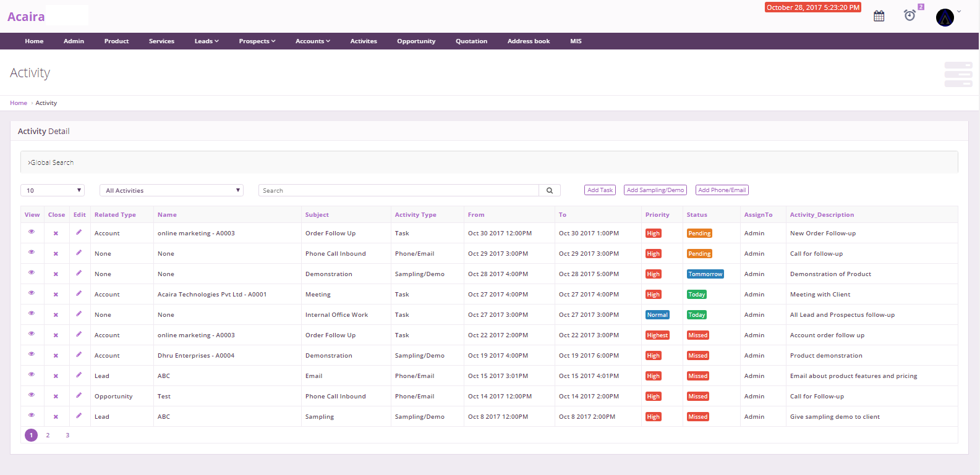Open the user profile avatar menu
The width and height of the screenshot is (980, 475).
945,17
